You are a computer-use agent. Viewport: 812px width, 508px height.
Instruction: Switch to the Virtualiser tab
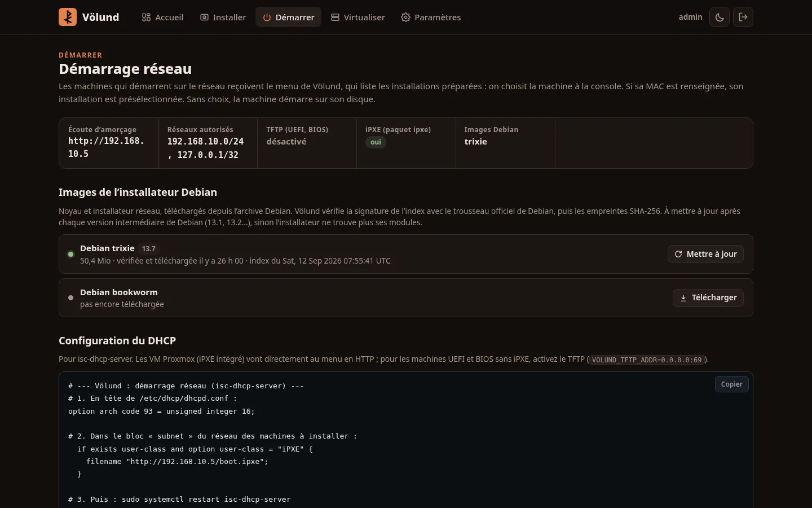[x=358, y=17]
